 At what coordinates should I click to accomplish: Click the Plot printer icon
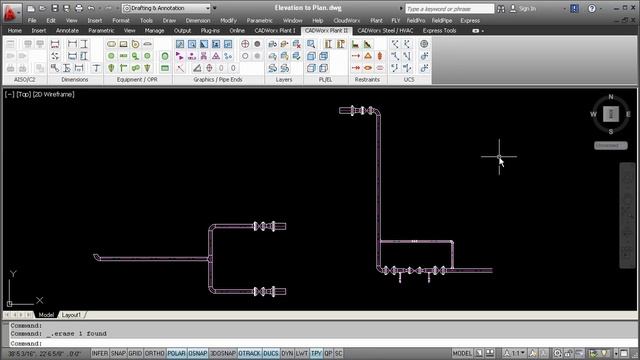(x=79, y=8)
